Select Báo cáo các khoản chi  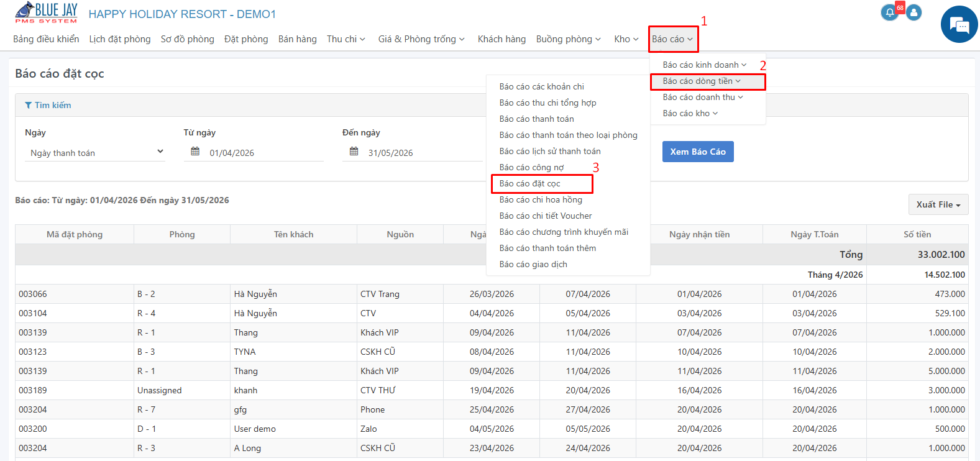click(x=542, y=86)
